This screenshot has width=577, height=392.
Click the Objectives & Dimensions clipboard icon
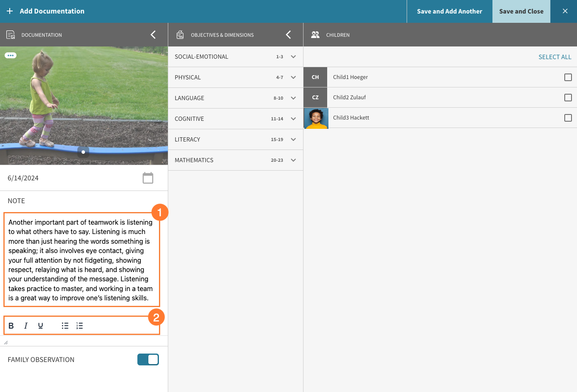coord(180,35)
